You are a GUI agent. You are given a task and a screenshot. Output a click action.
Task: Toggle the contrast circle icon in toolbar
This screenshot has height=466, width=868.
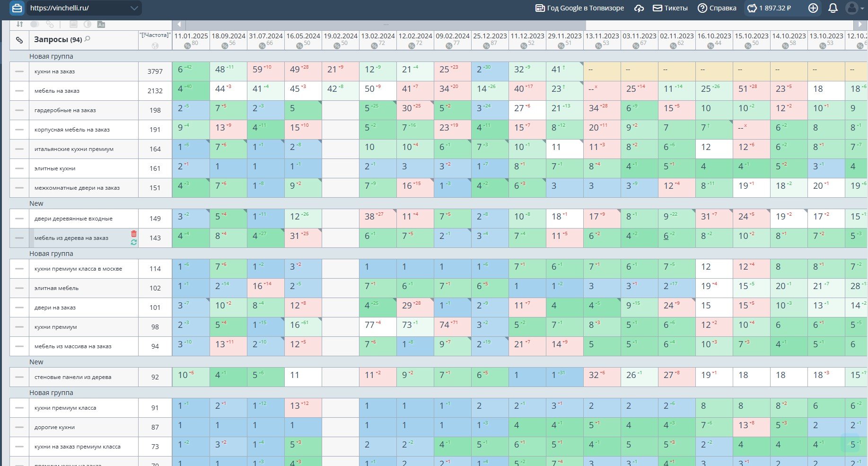point(87,24)
